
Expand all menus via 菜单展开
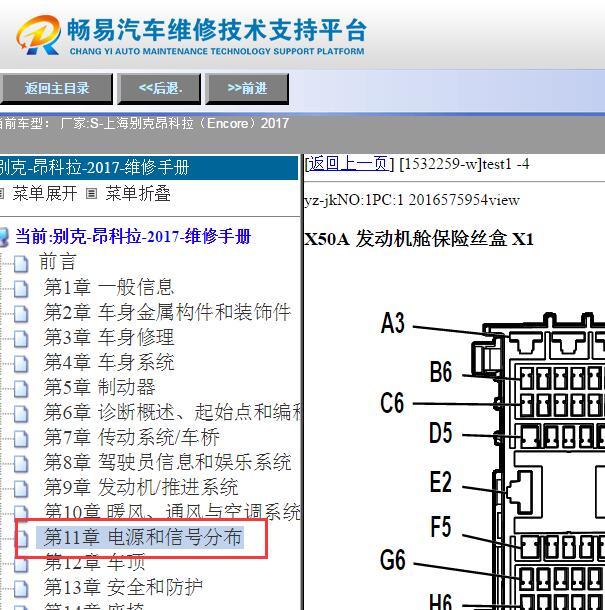point(44,193)
